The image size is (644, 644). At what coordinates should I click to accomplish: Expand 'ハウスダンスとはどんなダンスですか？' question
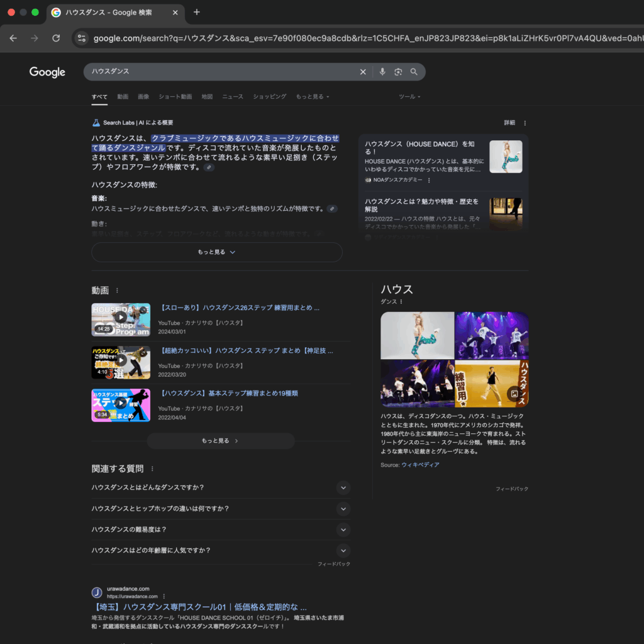point(343,487)
